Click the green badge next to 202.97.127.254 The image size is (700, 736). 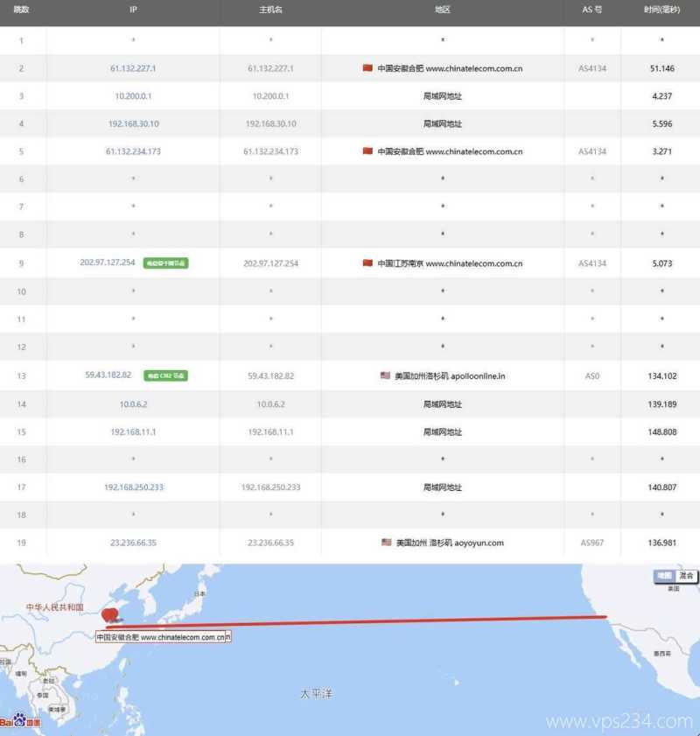click(166, 263)
